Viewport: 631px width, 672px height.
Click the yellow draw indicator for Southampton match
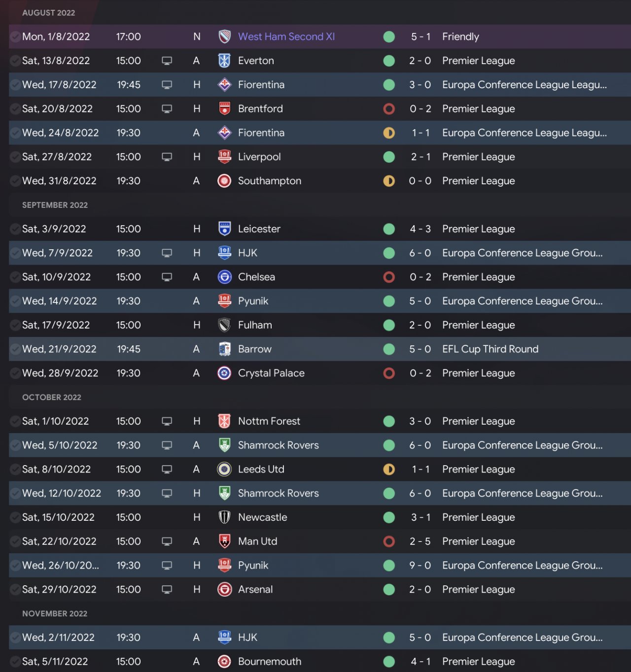[x=389, y=181]
